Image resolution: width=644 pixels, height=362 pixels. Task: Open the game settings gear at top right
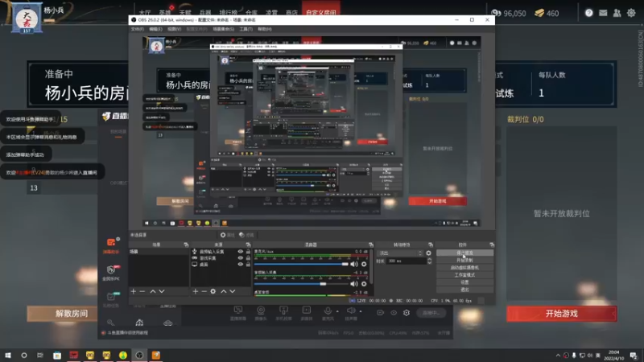click(631, 13)
